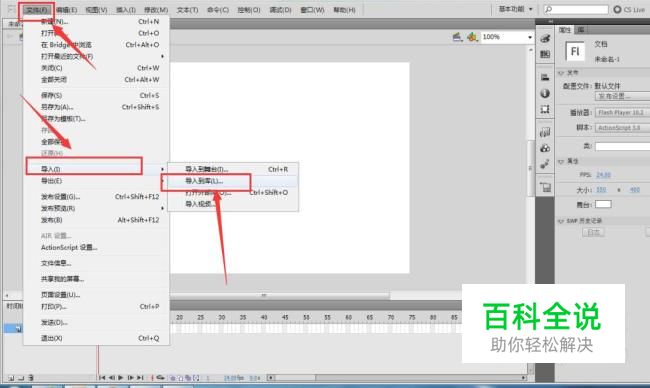Open the Flash Player 10.2 dropdown
650x388 pixels.
pos(623,112)
